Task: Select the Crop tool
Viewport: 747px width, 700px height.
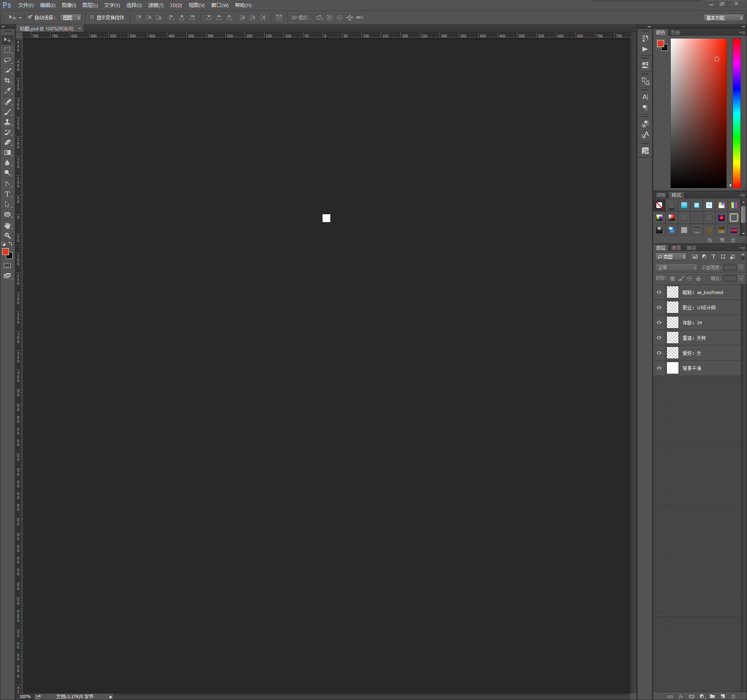Action: pos(7,80)
